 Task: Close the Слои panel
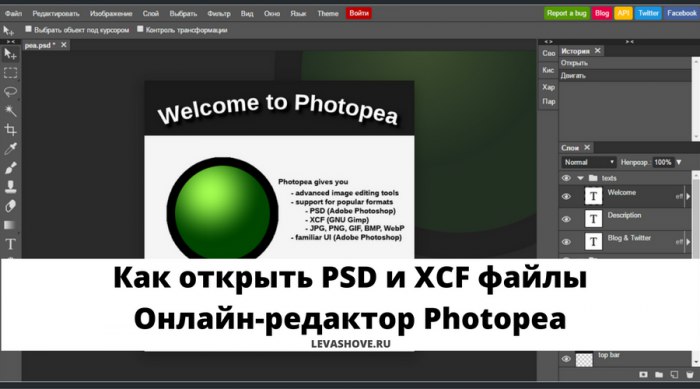pyautogui.click(x=587, y=147)
